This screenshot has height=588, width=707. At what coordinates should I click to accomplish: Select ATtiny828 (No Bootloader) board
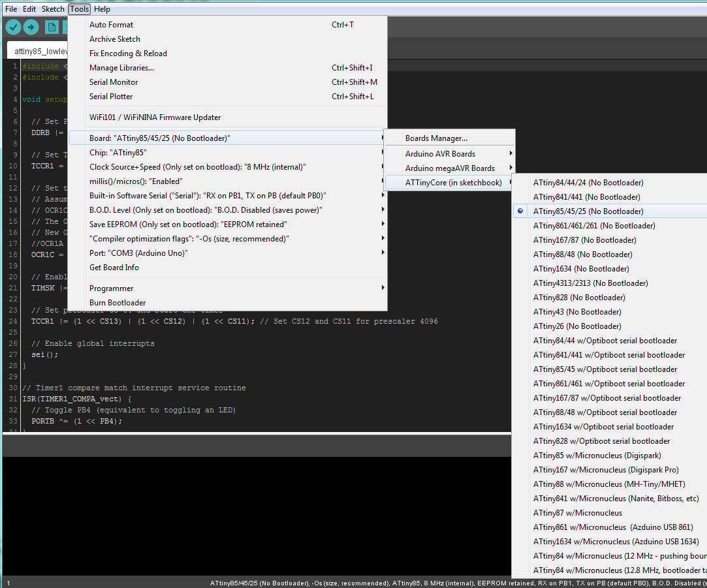pyautogui.click(x=610, y=298)
